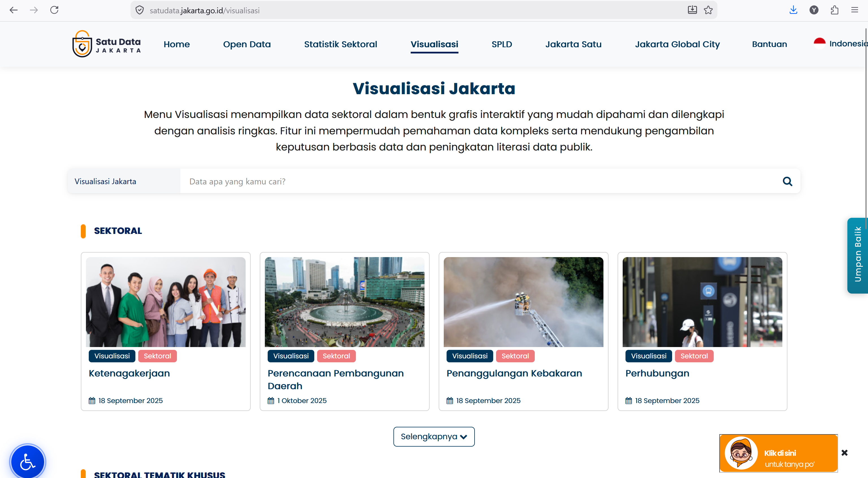Reload the page with refresh icon

point(54,10)
